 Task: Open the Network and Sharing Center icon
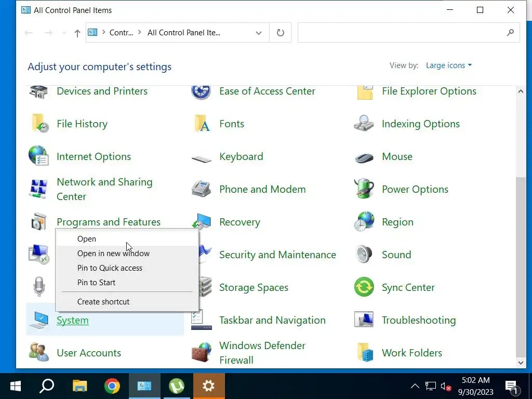[38, 189]
